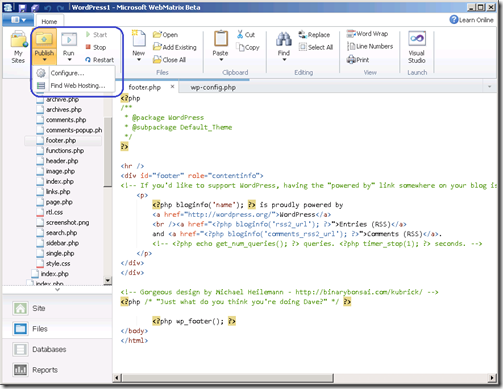Print the current file
The width and height of the screenshot is (503, 389).
358,60
